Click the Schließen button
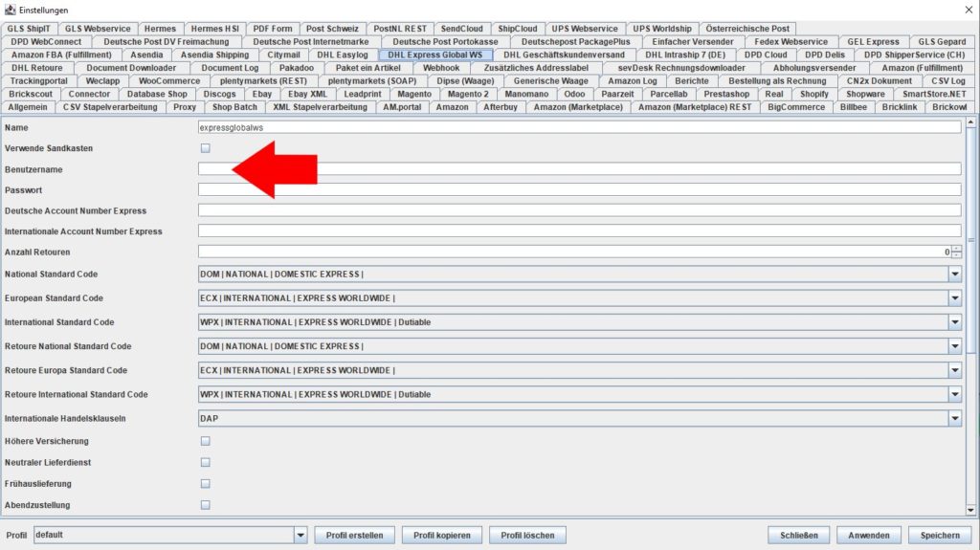This screenshot has width=980, height=550. click(799, 535)
